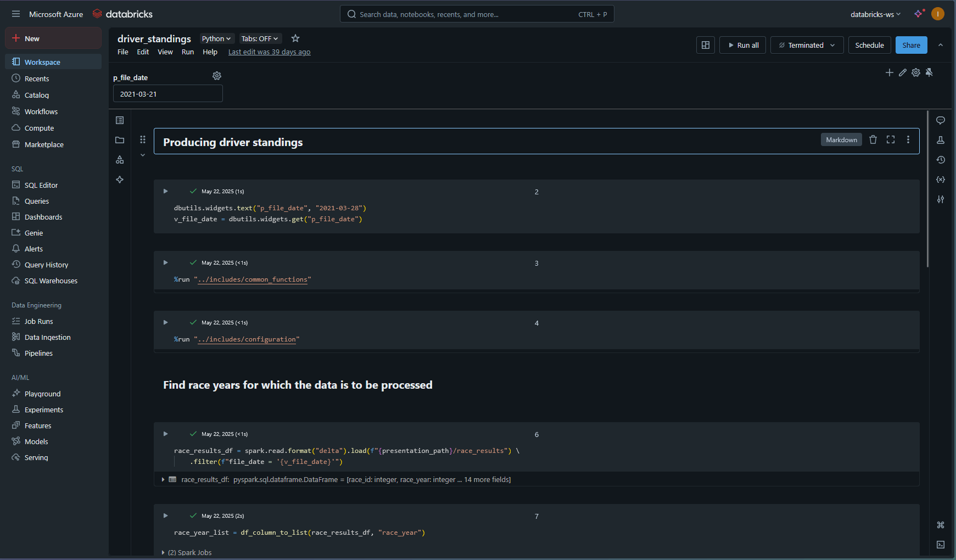The width and height of the screenshot is (956, 560).
Task: Click the search data and notebooks field
Action: tap(477, 14)
